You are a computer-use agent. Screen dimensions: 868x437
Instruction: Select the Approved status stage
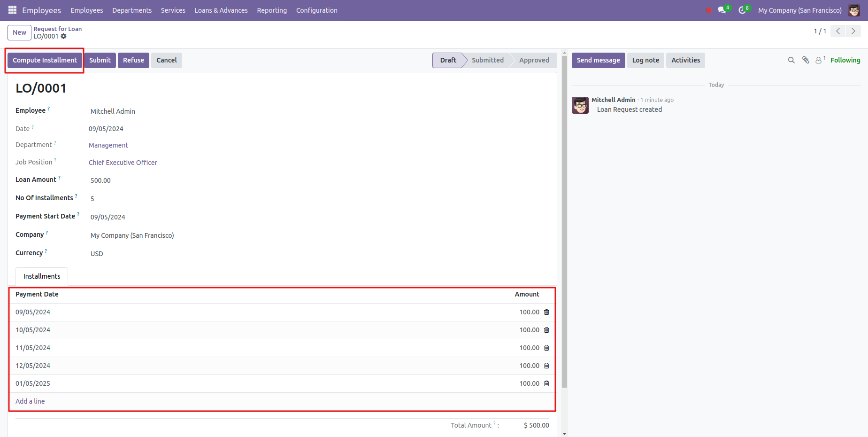534,60
